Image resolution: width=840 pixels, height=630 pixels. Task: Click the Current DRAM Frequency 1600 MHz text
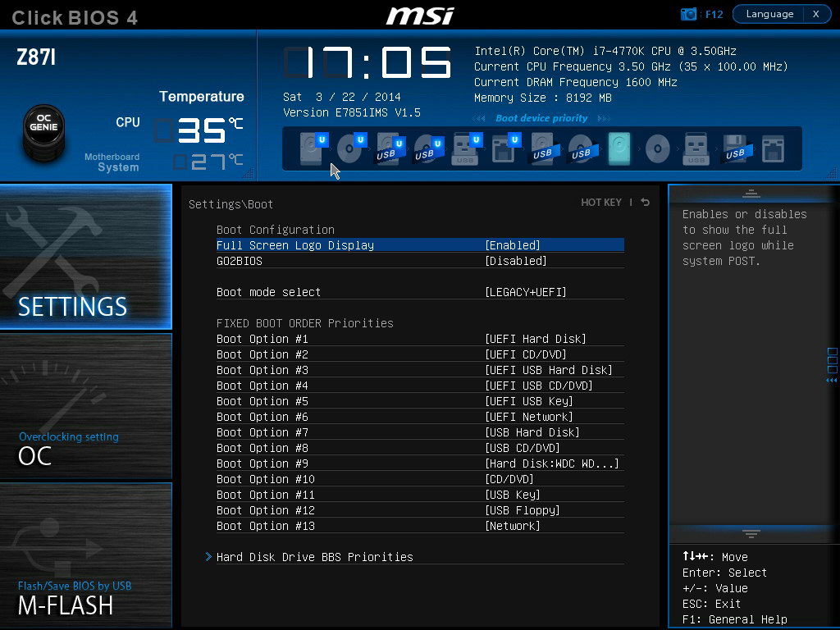[x=575, y=82]
